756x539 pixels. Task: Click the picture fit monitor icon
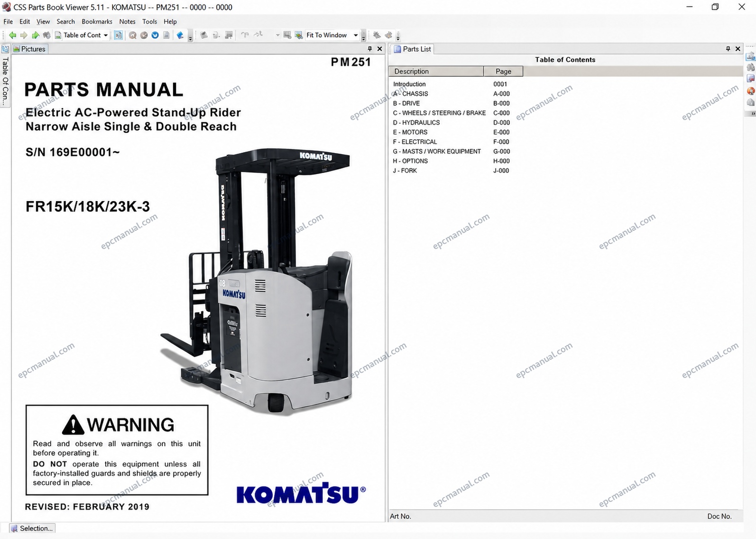click(x=298, y=35)
